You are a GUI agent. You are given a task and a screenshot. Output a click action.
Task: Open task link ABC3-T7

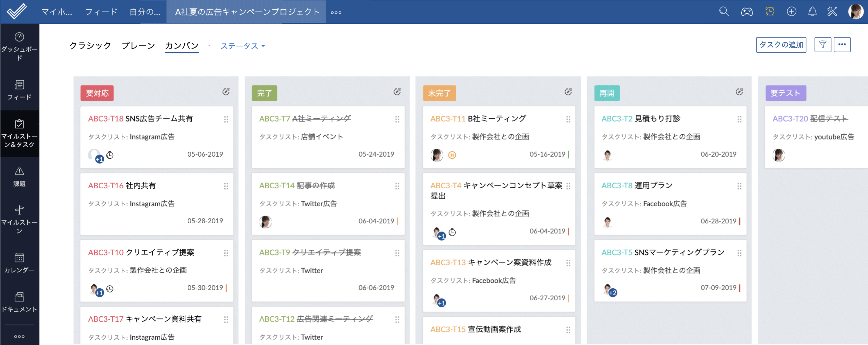pos(275,118)
